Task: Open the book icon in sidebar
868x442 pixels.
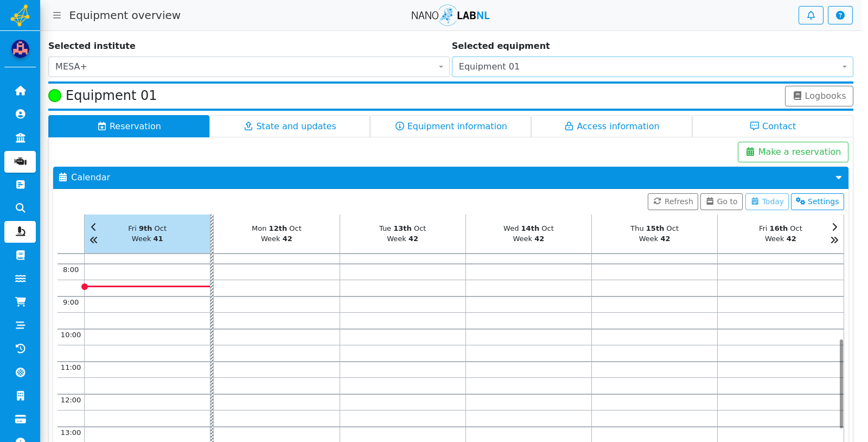Action: pos(20,255)
